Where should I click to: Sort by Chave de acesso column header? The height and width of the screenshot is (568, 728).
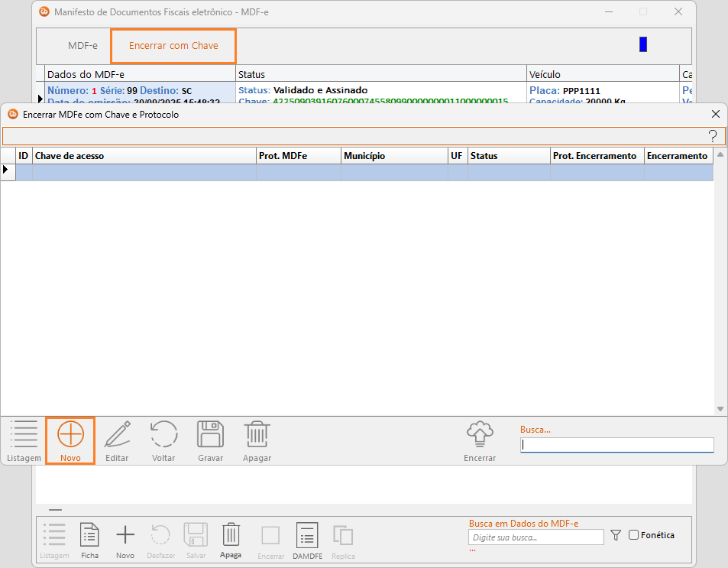(x=145, y=156)
